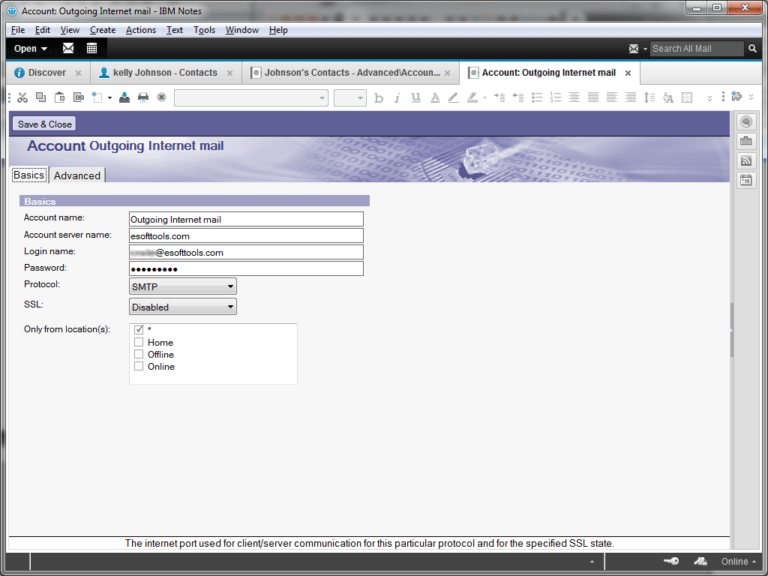The height and width of the screenshot is (576, 768).
Task: Click the round stop icon in toolbar
Action: click(162, 97)
